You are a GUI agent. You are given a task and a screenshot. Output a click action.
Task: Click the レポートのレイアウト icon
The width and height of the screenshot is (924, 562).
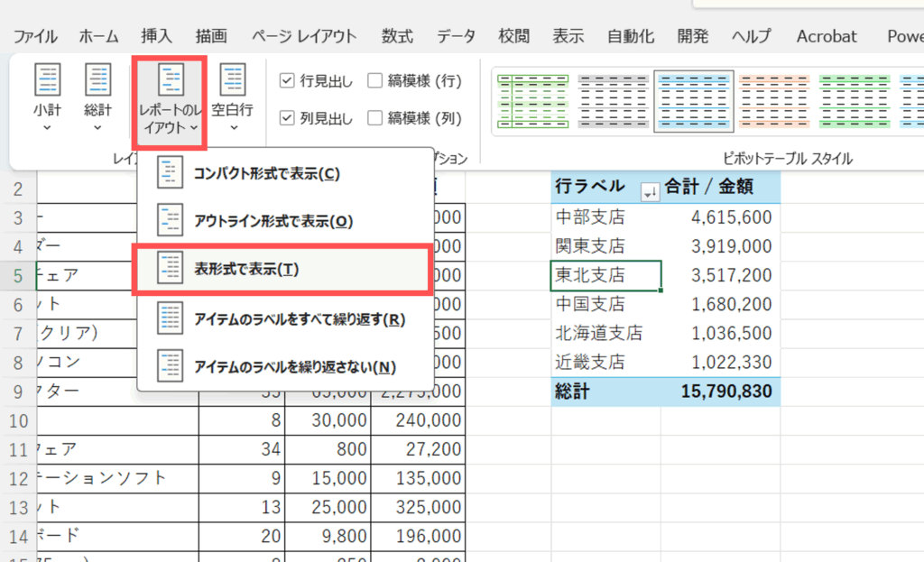coord(170,80)
